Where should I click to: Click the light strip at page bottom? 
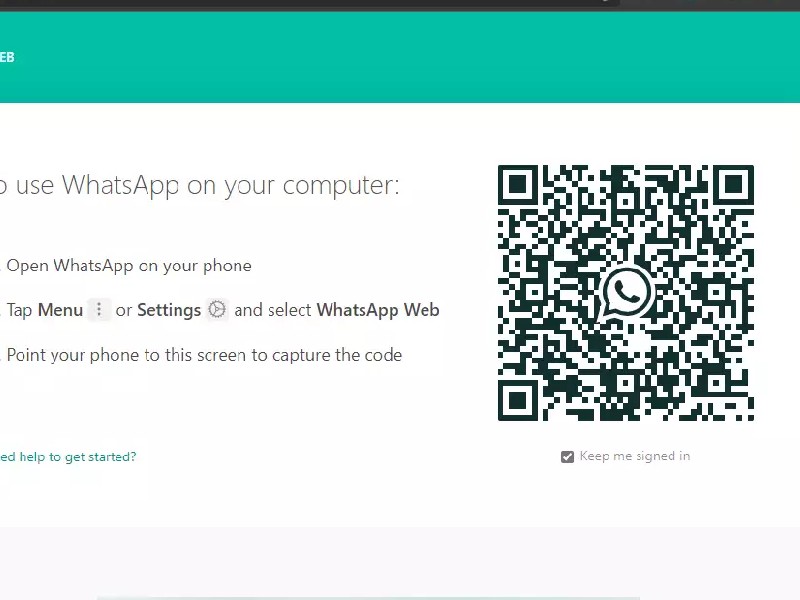point(368,597)
